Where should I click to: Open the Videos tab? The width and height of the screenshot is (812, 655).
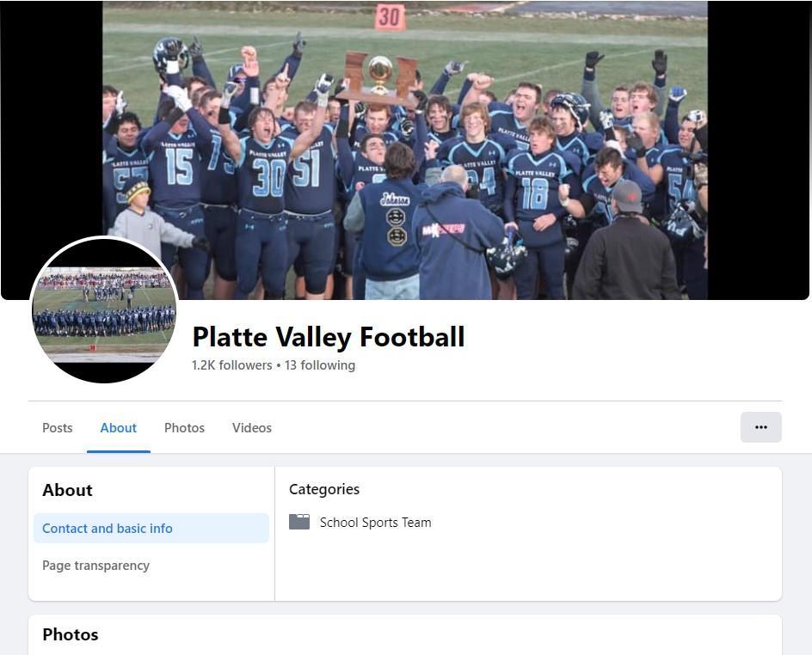tap(252, 428)
